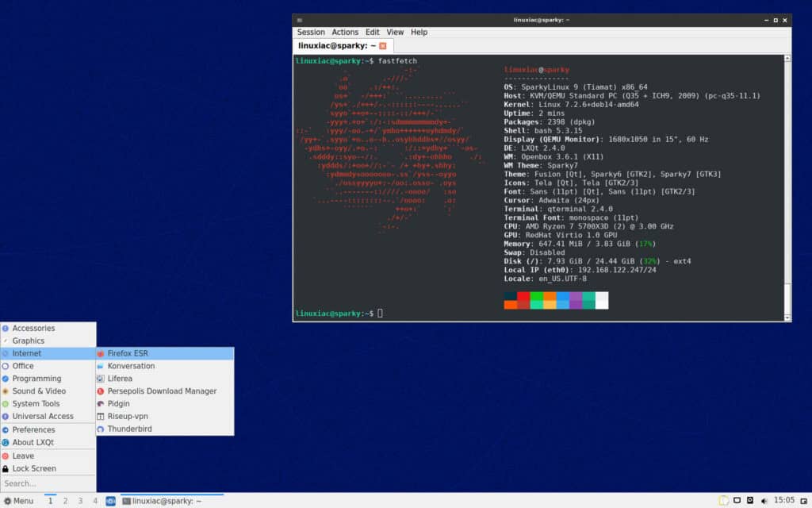The image size is (812, 508).
Task: Expand the Sound & Video category
Action: coord(48,391)
